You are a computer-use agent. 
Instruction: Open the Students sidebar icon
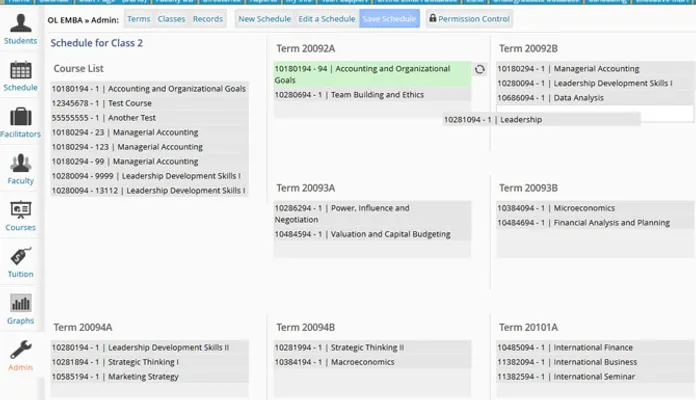(20, 23)
